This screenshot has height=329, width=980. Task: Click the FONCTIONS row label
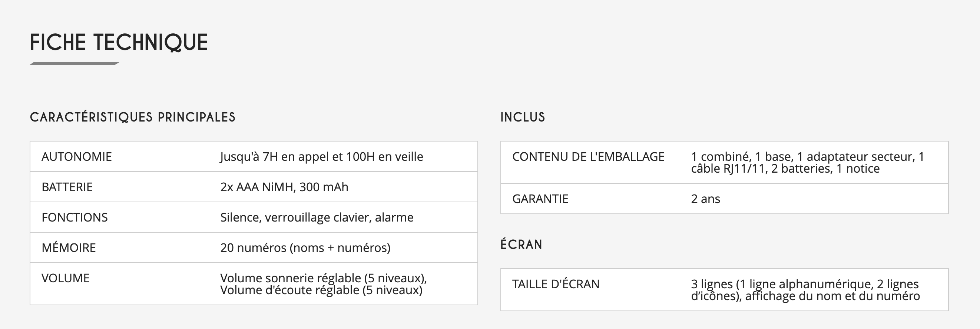coord(75,217)
